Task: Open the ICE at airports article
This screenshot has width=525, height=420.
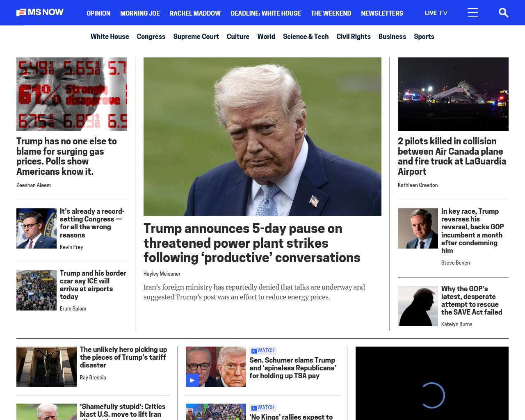Action: pos(93,285)
